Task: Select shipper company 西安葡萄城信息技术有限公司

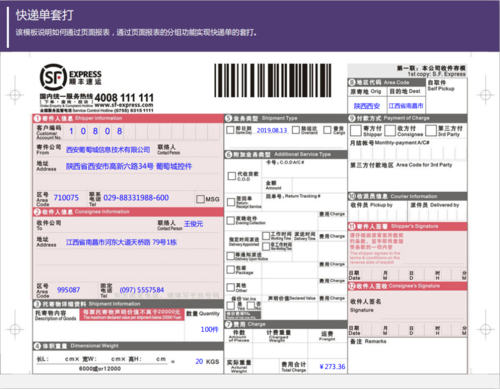Action: point(108,150)
